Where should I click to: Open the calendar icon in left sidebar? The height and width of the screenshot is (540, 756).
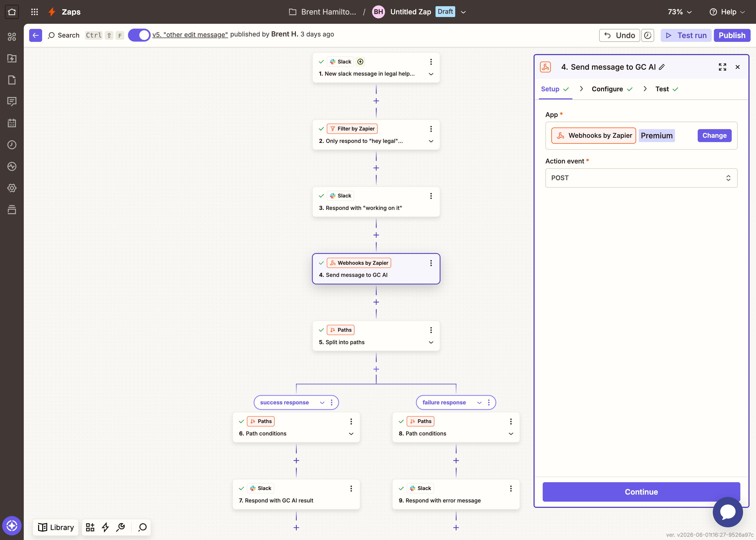[x=12, y=123]
